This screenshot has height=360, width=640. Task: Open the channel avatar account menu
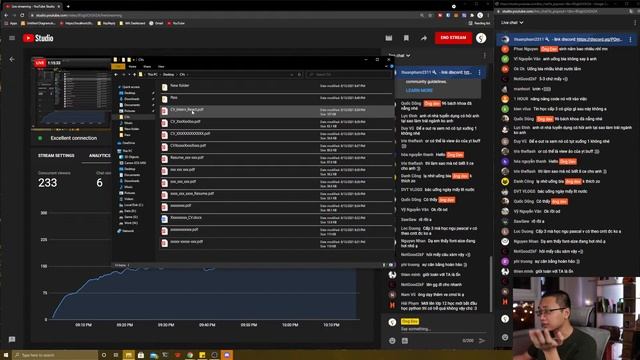(x=481, y=38)
